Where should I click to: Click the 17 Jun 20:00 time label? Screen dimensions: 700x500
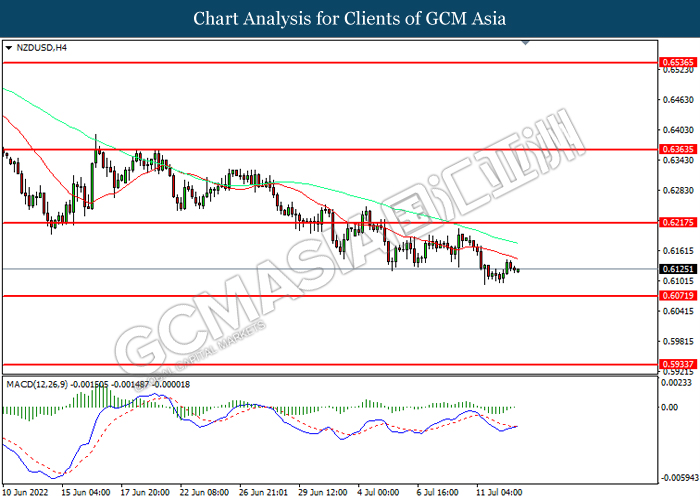(x=145, y=492)
